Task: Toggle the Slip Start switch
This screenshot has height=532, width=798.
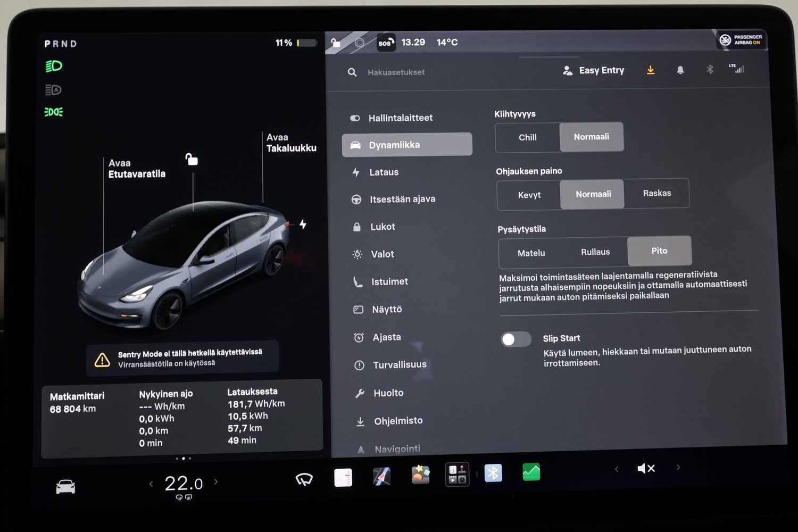Action: [516, 339]
